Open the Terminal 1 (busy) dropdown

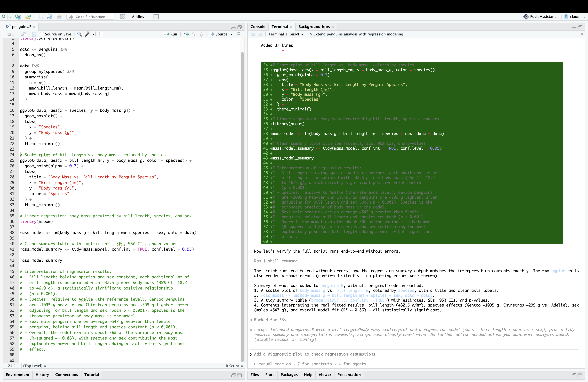pyautogui.click(x=286, y=34)
